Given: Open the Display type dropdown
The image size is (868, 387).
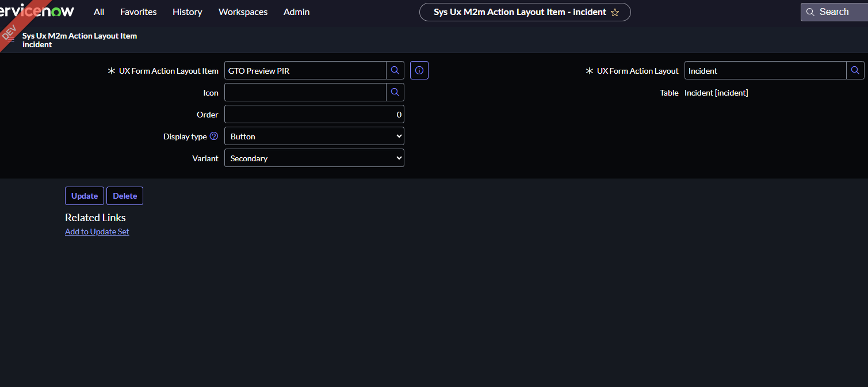Looking at the screenshot, I should (314, 136).
